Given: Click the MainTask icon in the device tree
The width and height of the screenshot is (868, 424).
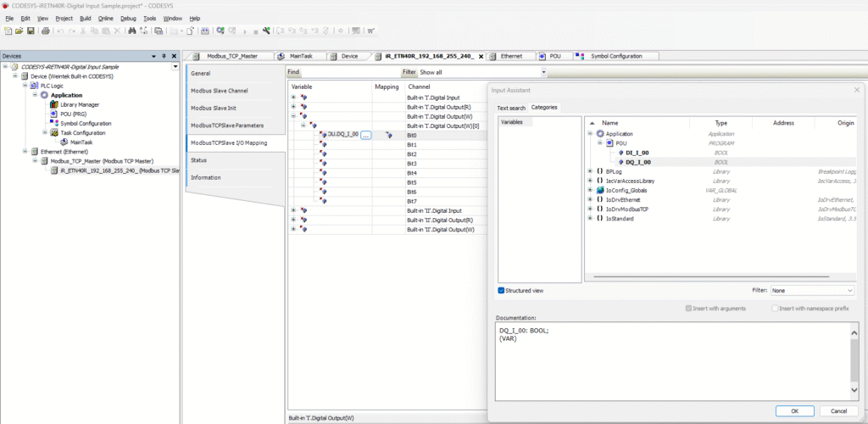Looking at the screenshot, I should click(x=64, y=142).
